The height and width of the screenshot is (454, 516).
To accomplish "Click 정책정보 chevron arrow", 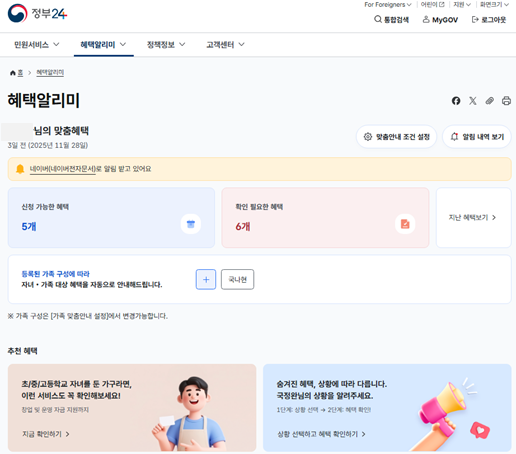I will point(182,44).
